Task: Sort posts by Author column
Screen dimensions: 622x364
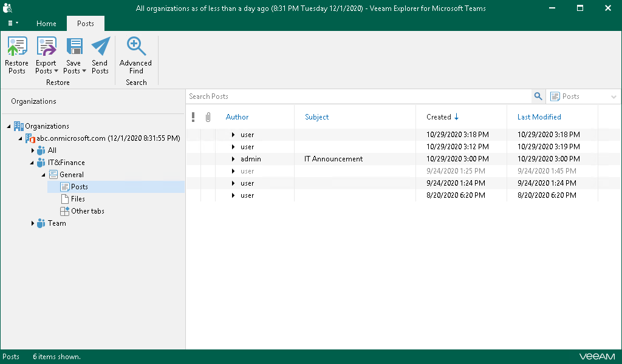Action: pyautogui.click(x=237, y=117)
